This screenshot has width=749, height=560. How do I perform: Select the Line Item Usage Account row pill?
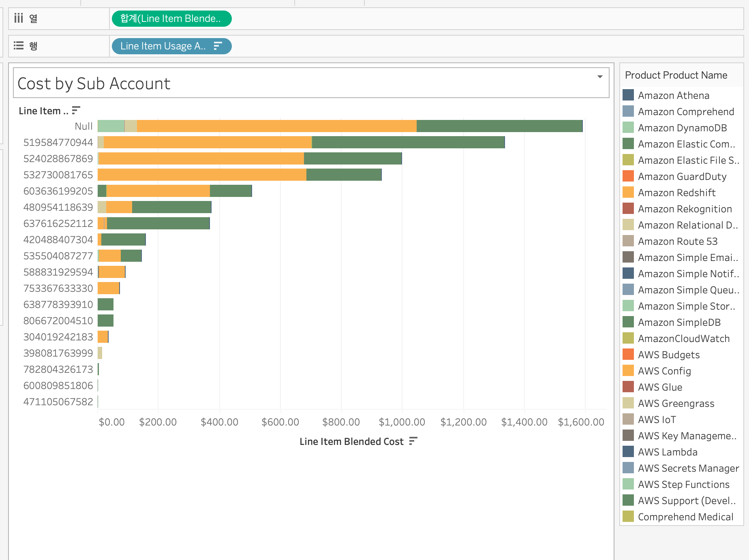(x=171, y=46)
